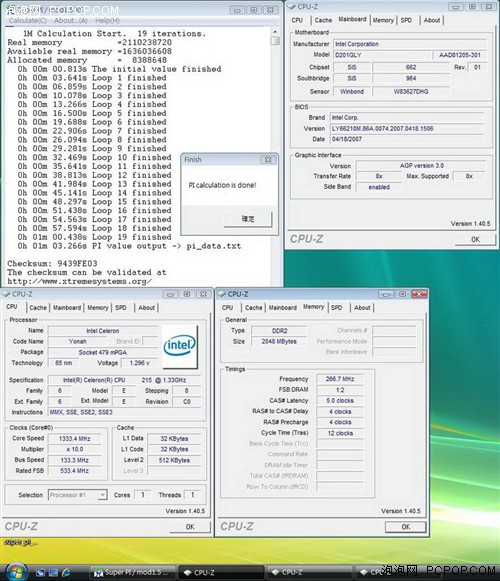The width and height of the screenshot is (500, 581).
Task: Click the voltage value '1.296 v'
Action: coord(139,363)
